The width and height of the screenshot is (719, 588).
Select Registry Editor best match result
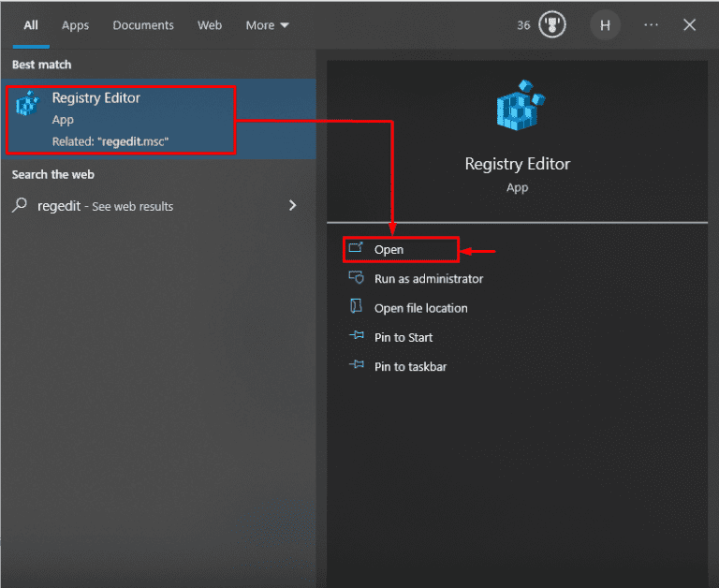pos(158,119)
